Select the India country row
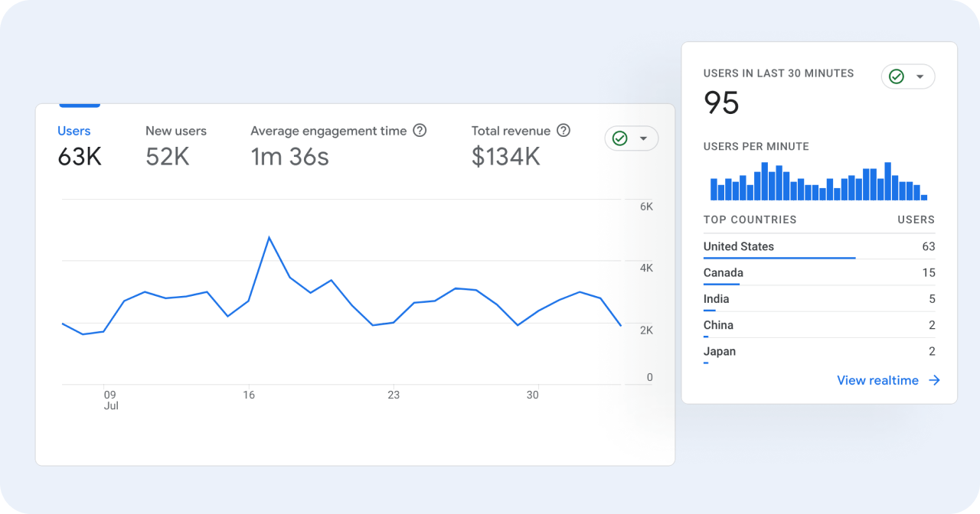980x514 pixels. point(819,299)
